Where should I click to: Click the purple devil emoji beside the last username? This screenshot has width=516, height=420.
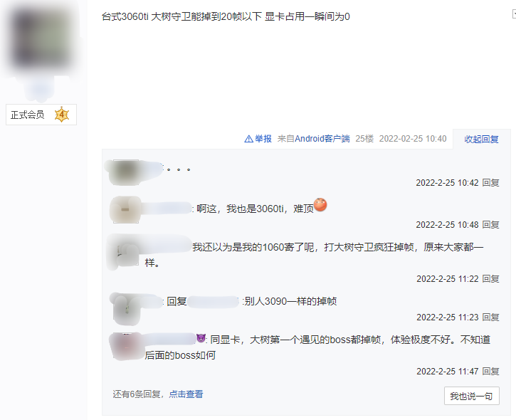click(x=201, y=338)
